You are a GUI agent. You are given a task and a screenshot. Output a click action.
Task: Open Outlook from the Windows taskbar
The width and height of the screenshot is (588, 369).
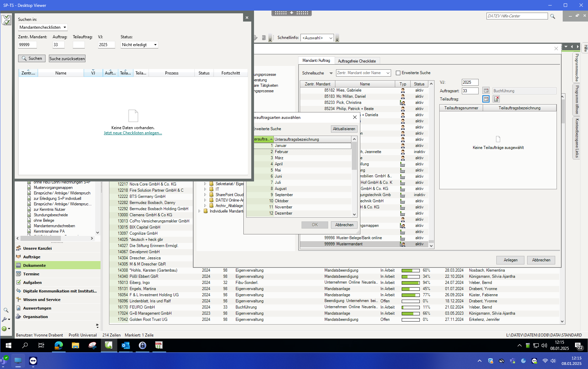tap(125, 345)
